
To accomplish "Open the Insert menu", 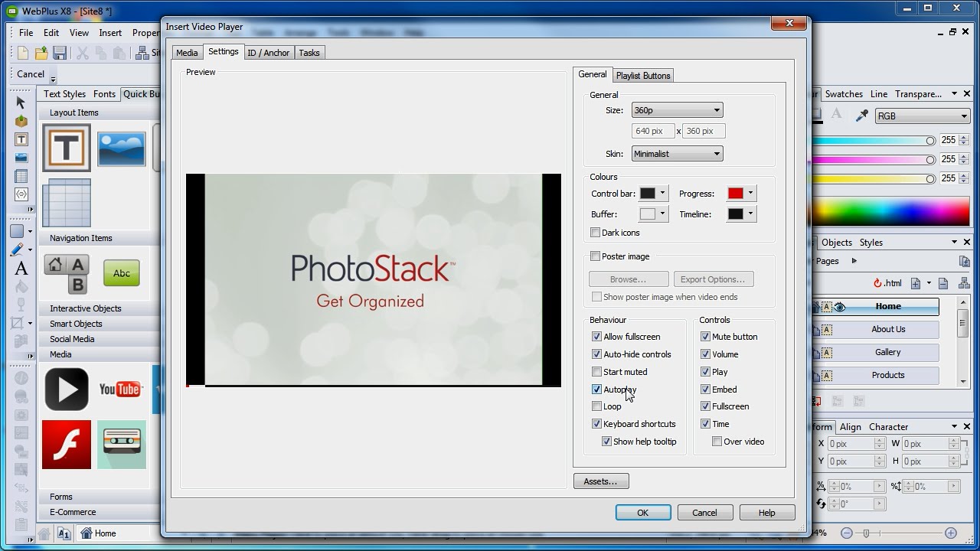I will [110, 33].
